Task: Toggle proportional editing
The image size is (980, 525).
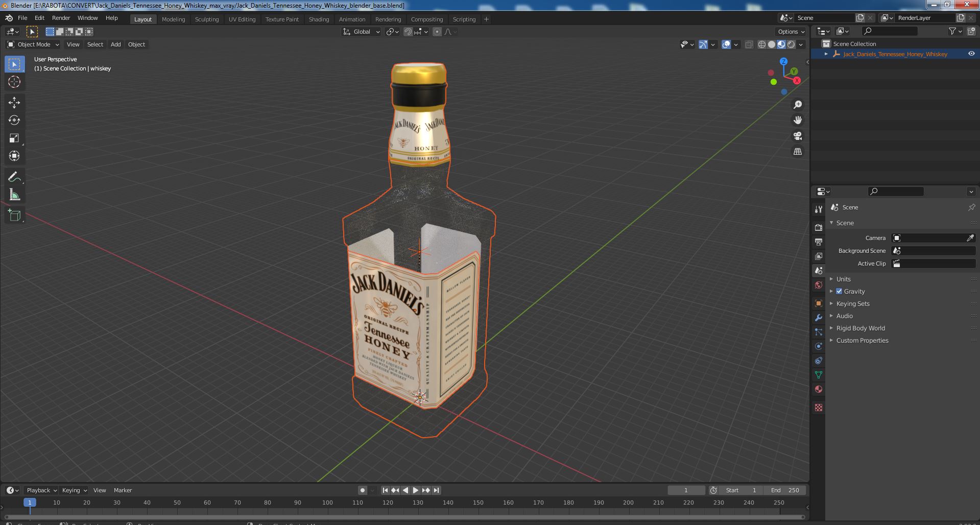Action: (437, 32)
